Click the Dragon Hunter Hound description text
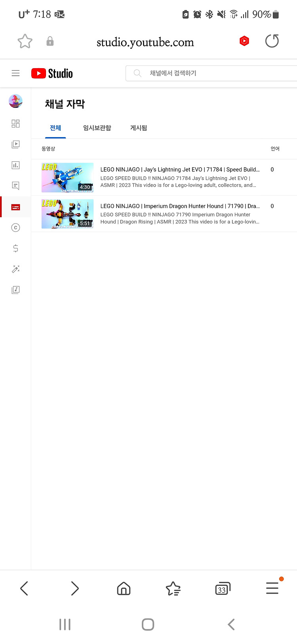Image resolution: width=297 pixels, height=644 pixels. (x=180, y=218)
